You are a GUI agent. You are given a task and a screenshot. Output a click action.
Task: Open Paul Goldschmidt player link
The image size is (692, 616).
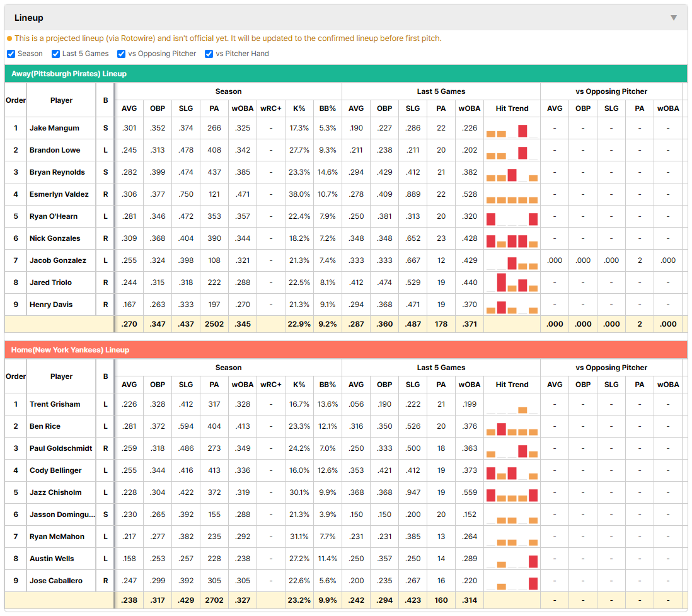[x=61, y=448]
